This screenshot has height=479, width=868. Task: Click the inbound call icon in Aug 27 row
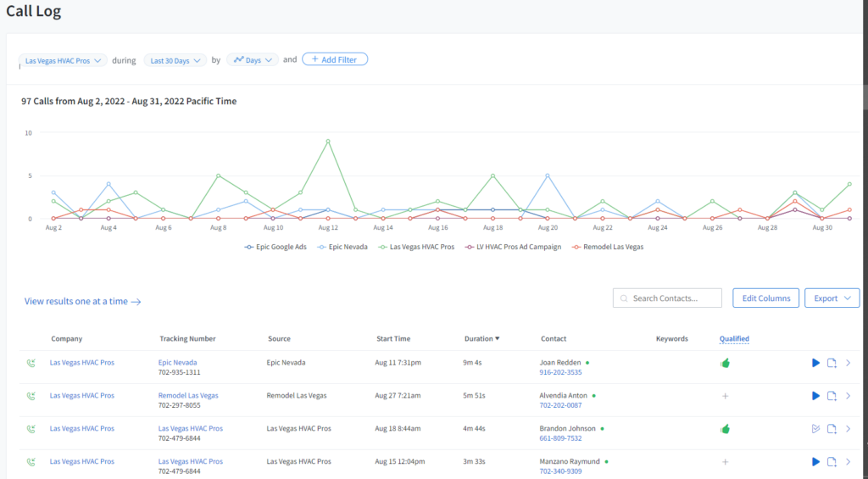(31, 396)
